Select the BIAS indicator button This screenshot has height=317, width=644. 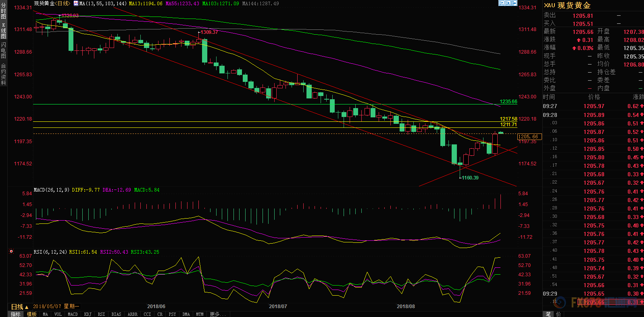click(116, 314)
